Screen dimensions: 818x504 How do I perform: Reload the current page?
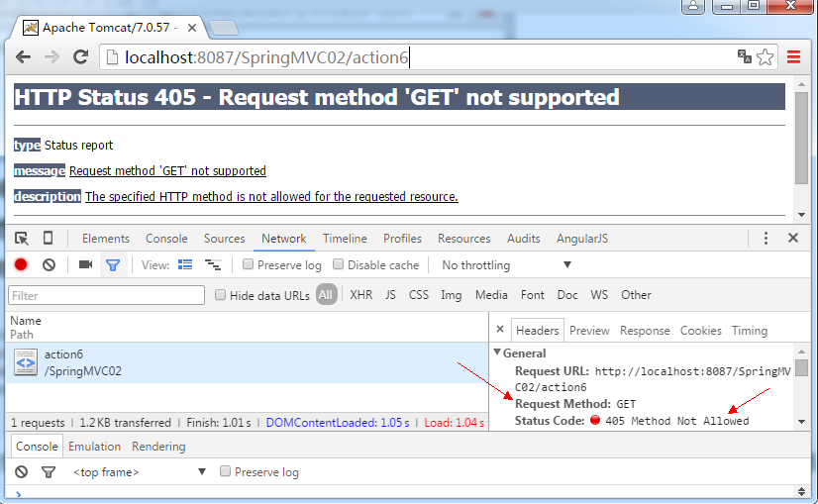coord(80,56)
